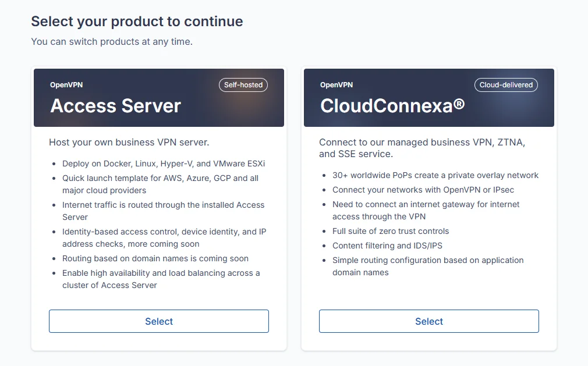This screenshot has width=588, height=366.
Task: Click 'Full suite of zero trust controls'
Action: coord(391,231)
